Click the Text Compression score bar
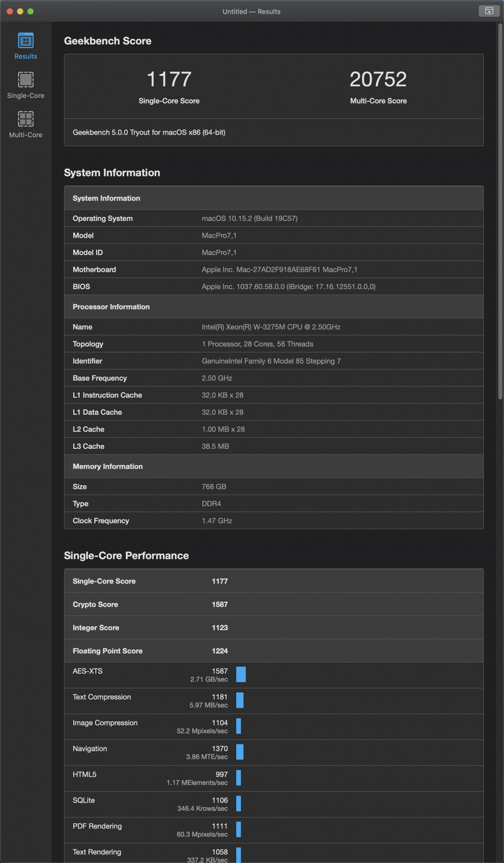 (x=240, y=700)
